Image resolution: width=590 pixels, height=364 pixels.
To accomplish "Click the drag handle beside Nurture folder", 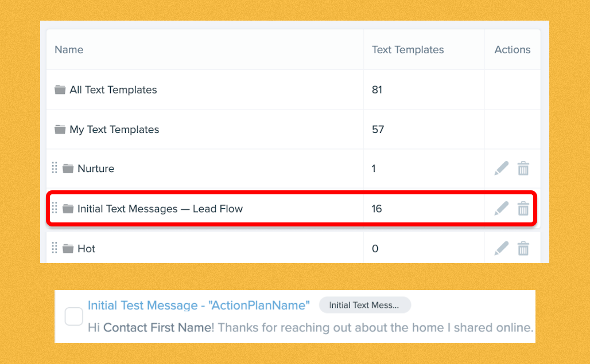I will [x=55, y=168].
